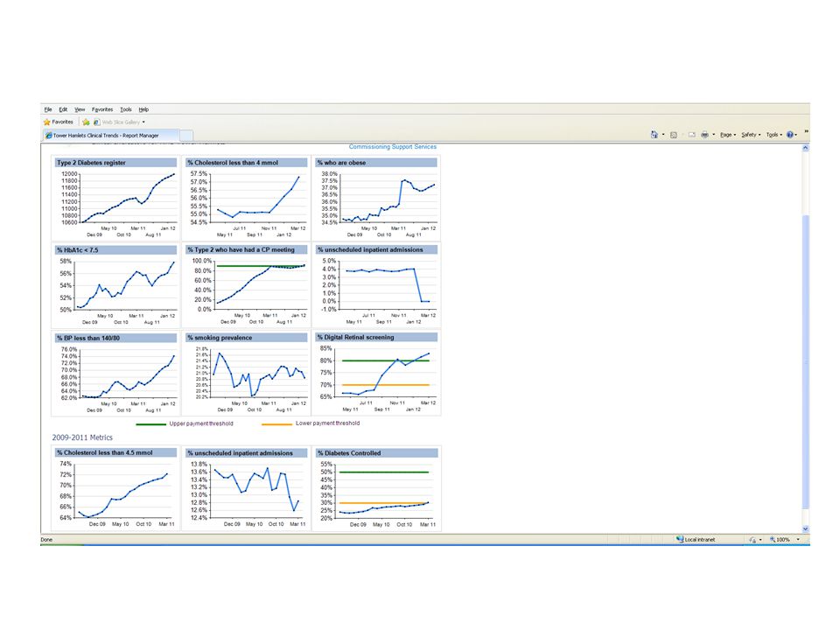Click the scrollbar up arrow
Image resolution: width=840 pixels, height=630 pixels.
click(x=805, y=148)
